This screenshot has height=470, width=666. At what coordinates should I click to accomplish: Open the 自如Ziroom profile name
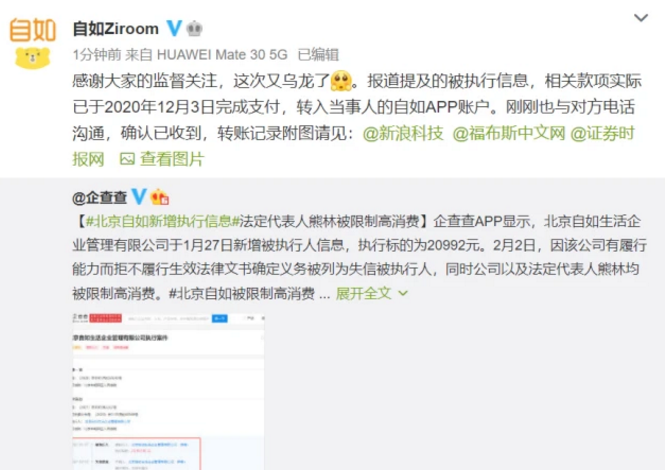[x=116, y=29]
